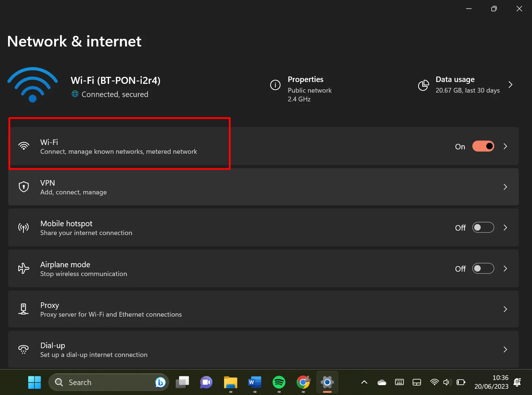Click the Data usage pie chart icon
This screenshot has width=532, height=395.
pos(424,85)
